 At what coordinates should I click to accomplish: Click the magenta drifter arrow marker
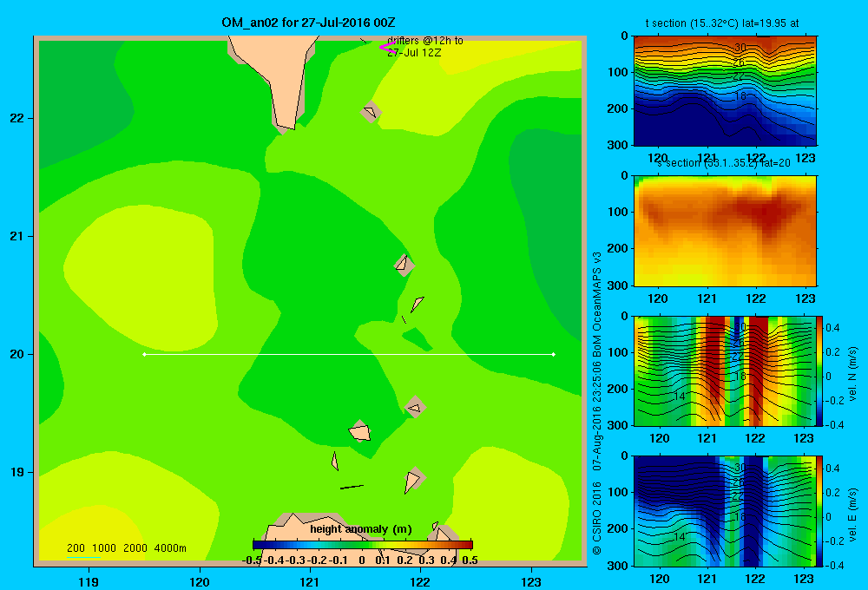click(x=387, y=48)
